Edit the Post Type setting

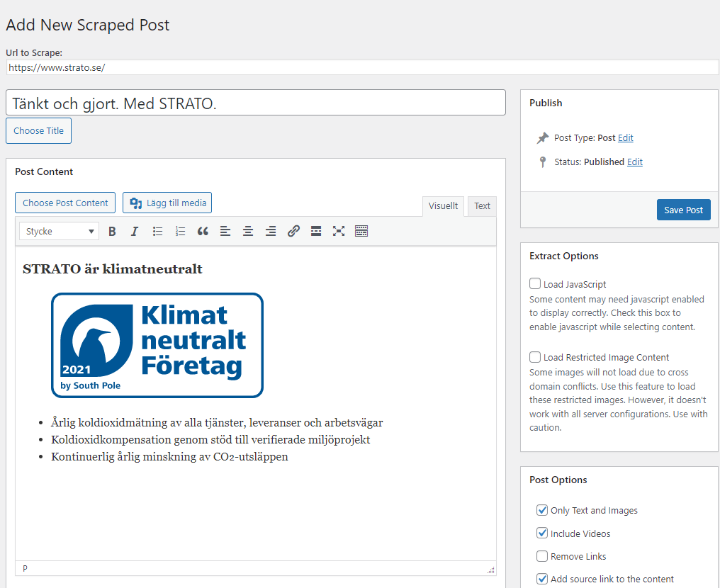tap(626, 137)
